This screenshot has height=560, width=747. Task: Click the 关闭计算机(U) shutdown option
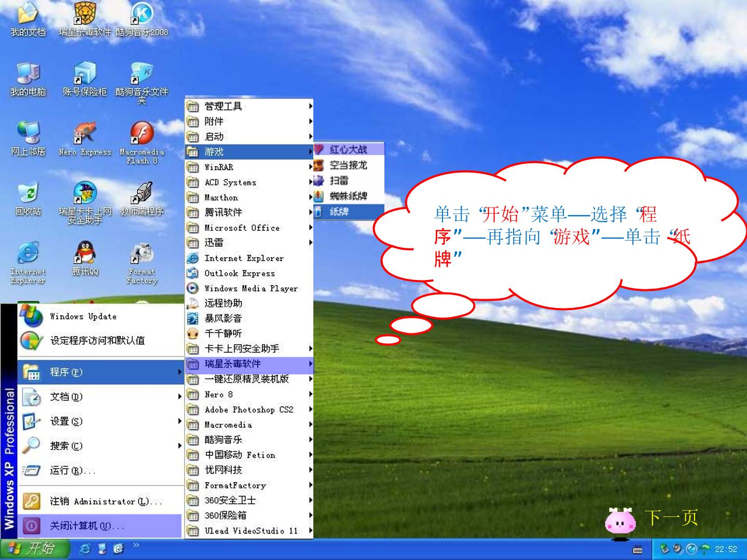(x=100, y=526)
